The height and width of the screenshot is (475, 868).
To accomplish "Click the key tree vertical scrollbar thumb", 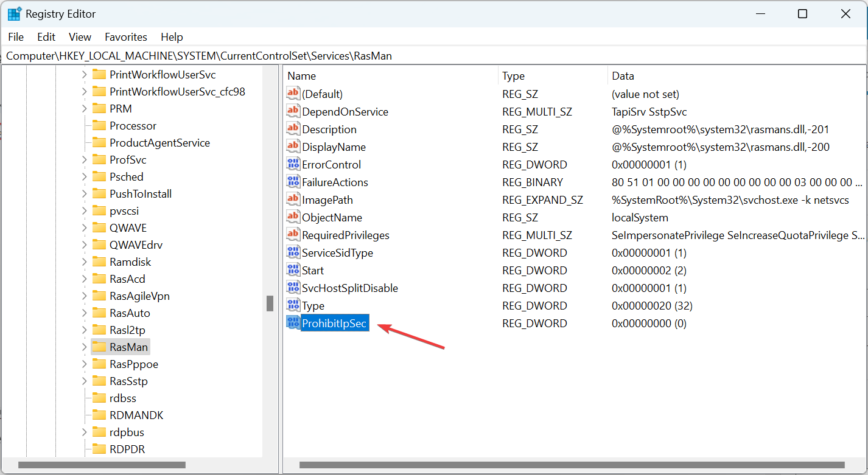I will click(270, 303).
